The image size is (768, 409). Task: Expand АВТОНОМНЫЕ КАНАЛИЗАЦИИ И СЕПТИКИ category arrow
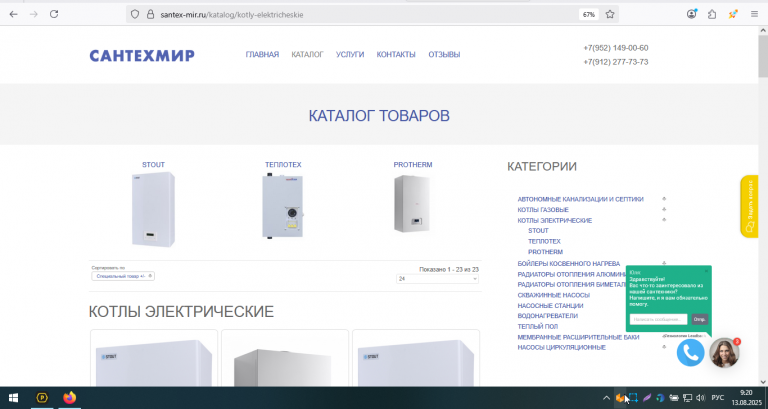[x=664, y=198]
